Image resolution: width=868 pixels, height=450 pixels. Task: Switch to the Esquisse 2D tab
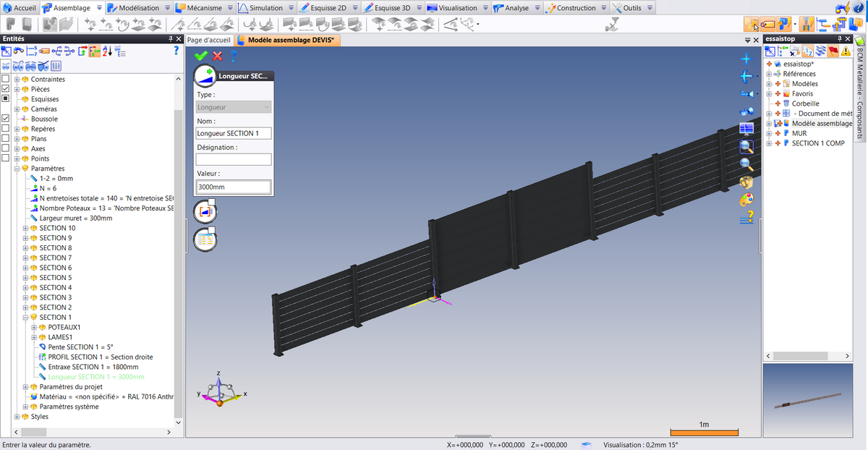coord(327,8)
